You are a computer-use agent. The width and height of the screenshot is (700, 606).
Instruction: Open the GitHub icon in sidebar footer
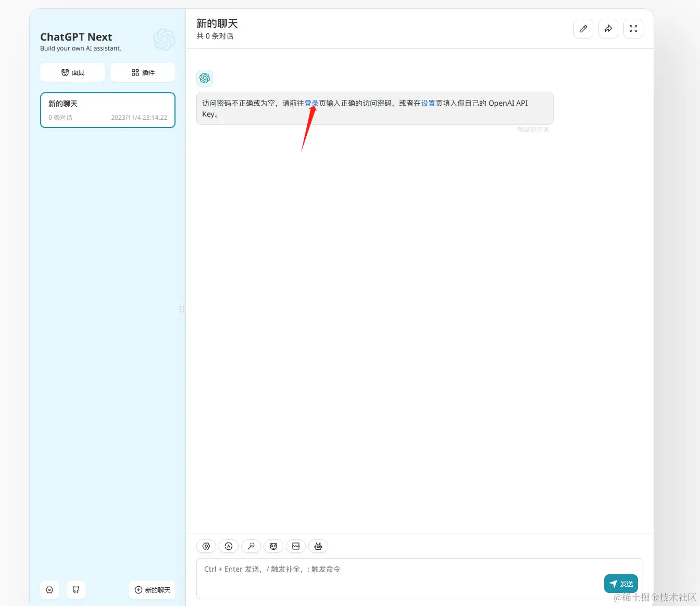click(76, 590)
